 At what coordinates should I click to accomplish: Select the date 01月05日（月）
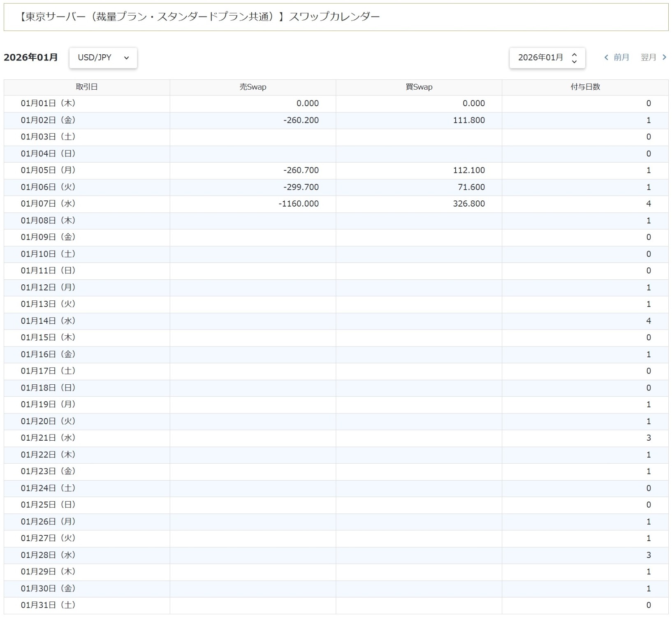48,170
